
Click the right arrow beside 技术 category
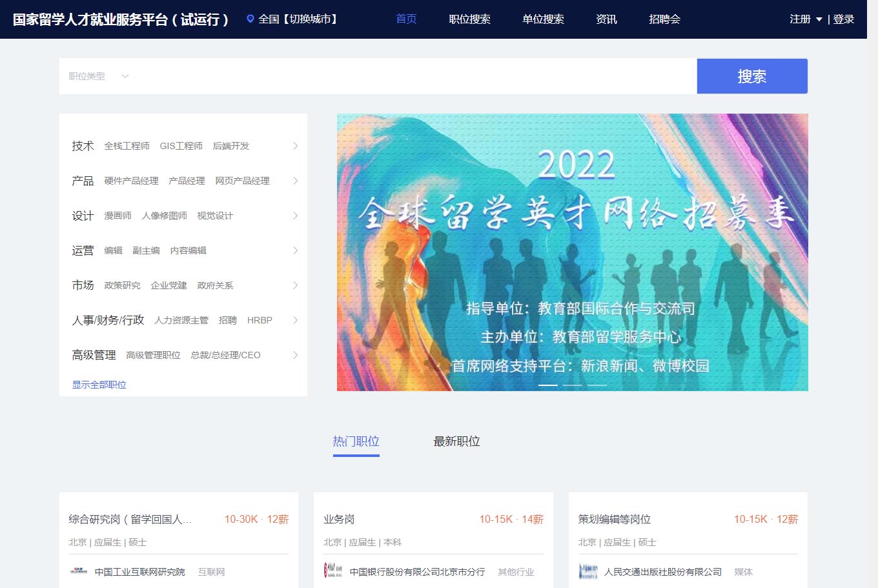click(295, 146)
